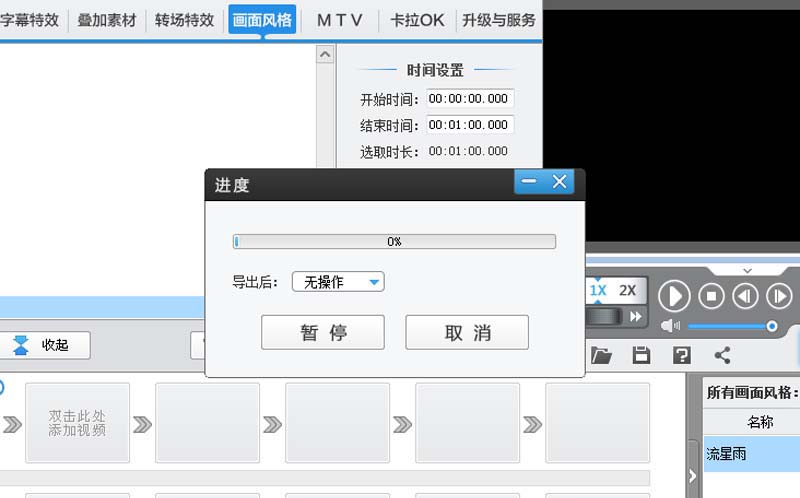The width and height of the screenshot is (800, 498).
Task: Minimize the 进度 dialog
Action: pos(529,181)
